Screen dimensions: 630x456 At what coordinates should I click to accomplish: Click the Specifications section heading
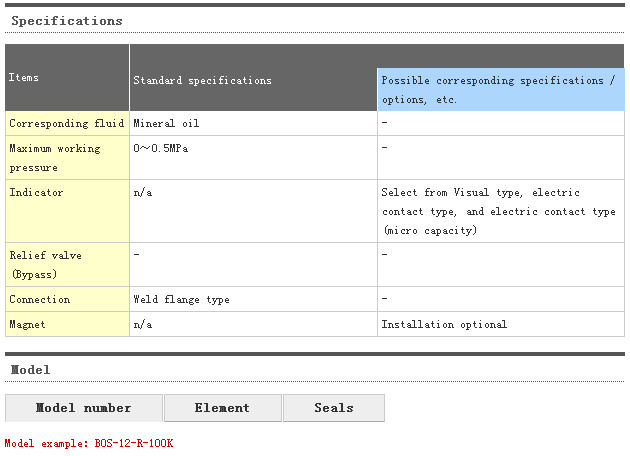(x=67, y=21)
